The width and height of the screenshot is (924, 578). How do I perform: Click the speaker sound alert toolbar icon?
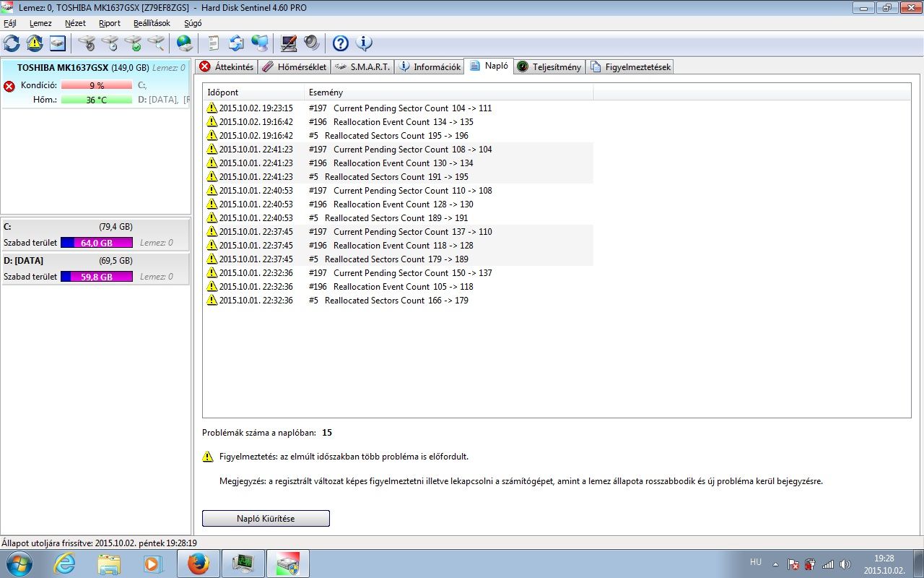point(312,43)
